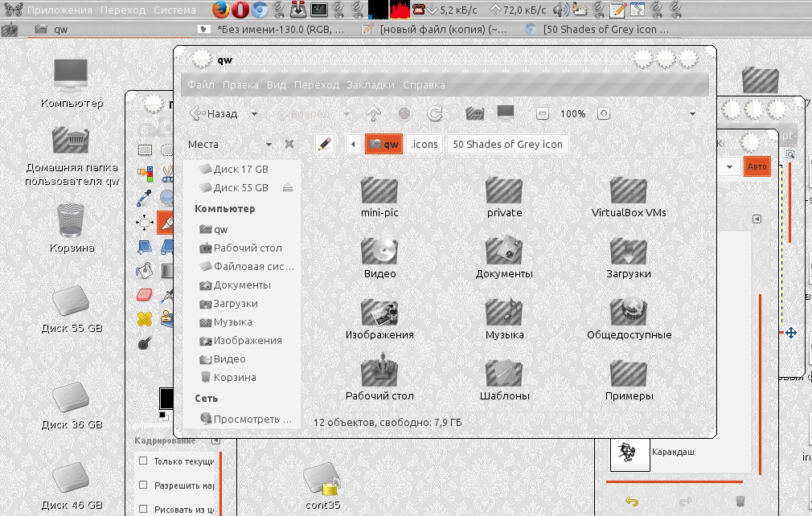
Task: Click the 50 Shades of Grey icon path button
Action: (507, 144)
